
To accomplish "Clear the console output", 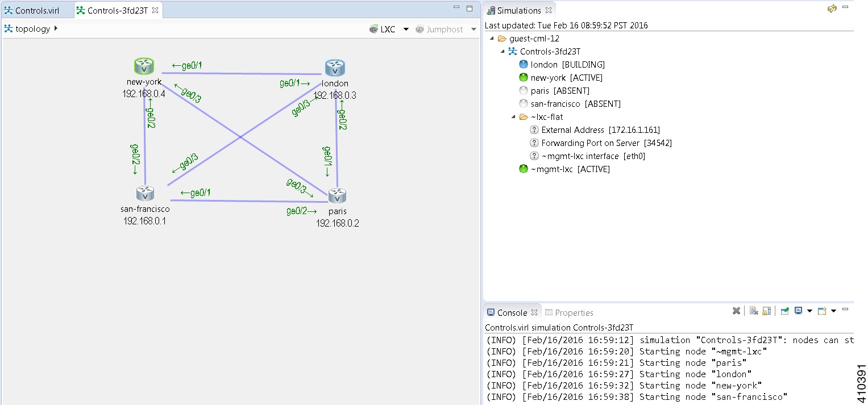I will click(754, 311).
